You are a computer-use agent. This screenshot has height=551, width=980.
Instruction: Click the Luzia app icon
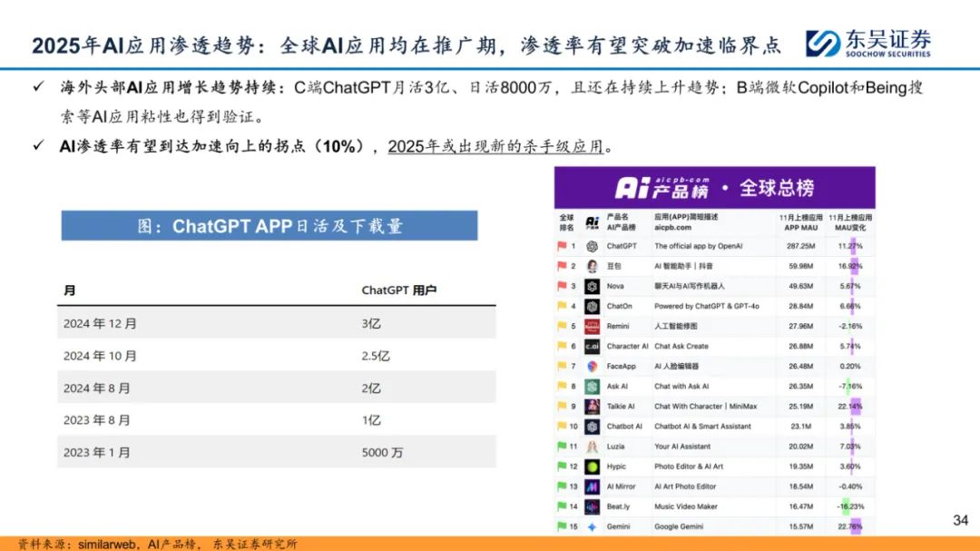tap(592, 447)
